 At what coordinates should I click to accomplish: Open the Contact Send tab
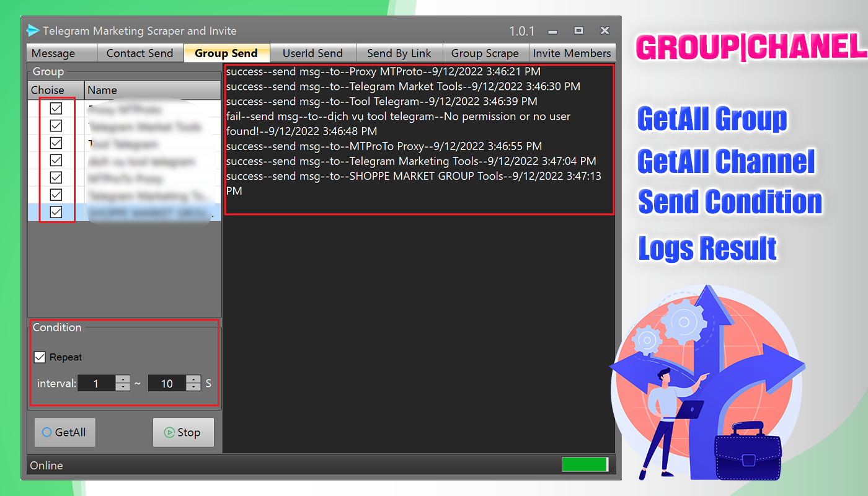[x=139, y=53]
